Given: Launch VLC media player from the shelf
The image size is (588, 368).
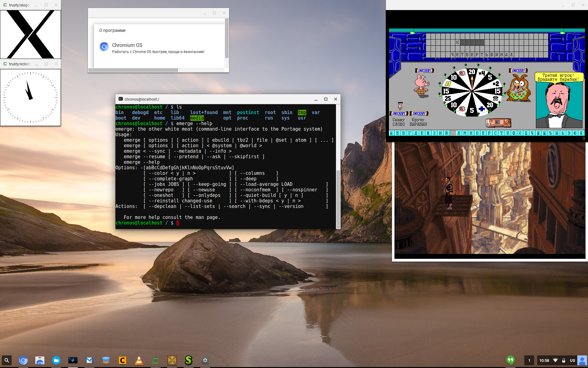Looking at the screenshot, I should (x=139, y=360).
